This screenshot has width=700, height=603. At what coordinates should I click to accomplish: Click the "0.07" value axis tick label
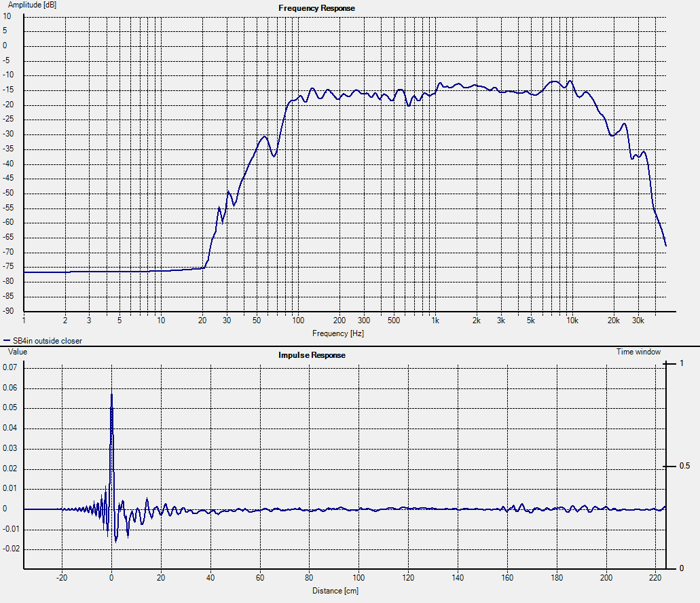[x=10, y=367]
